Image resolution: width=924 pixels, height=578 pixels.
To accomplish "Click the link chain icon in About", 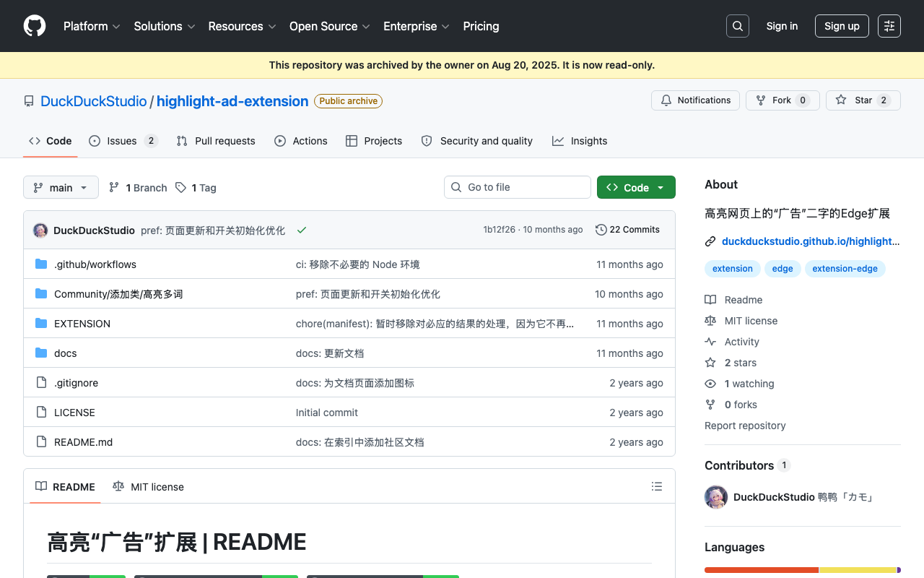I will point(710,241).
